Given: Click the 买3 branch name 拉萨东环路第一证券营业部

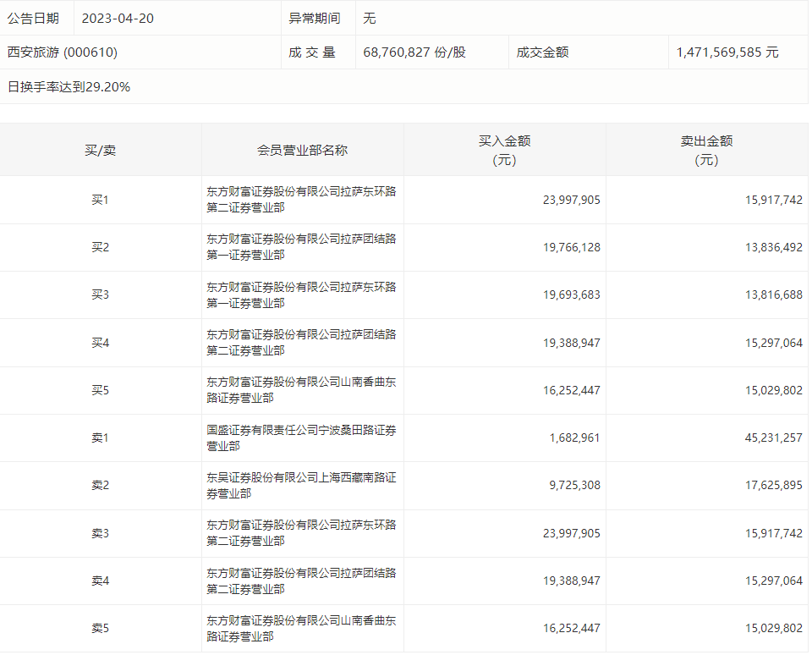Looking at the screenshot, I should click(301, 294).
